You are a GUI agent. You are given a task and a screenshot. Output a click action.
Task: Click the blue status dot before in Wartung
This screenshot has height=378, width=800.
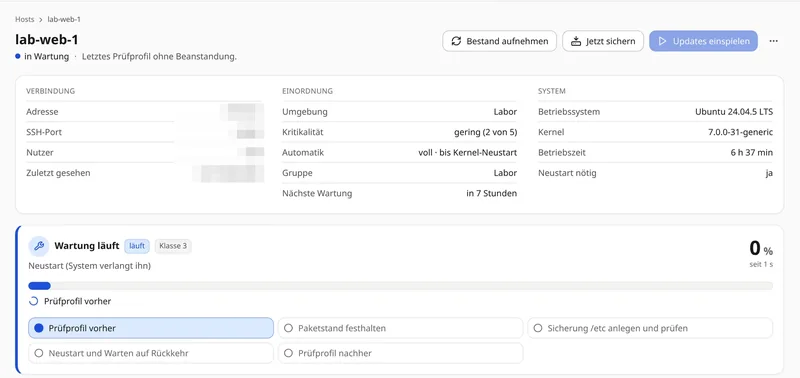point(18,57)
